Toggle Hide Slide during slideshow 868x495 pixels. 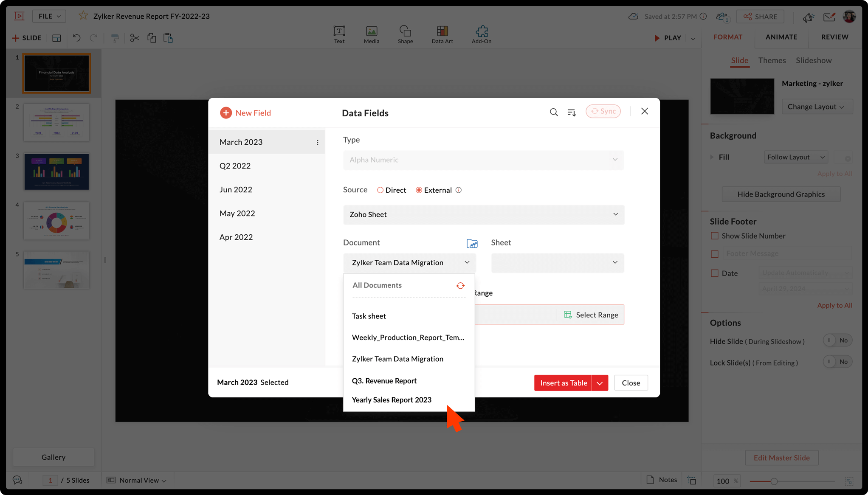point(837,340)
